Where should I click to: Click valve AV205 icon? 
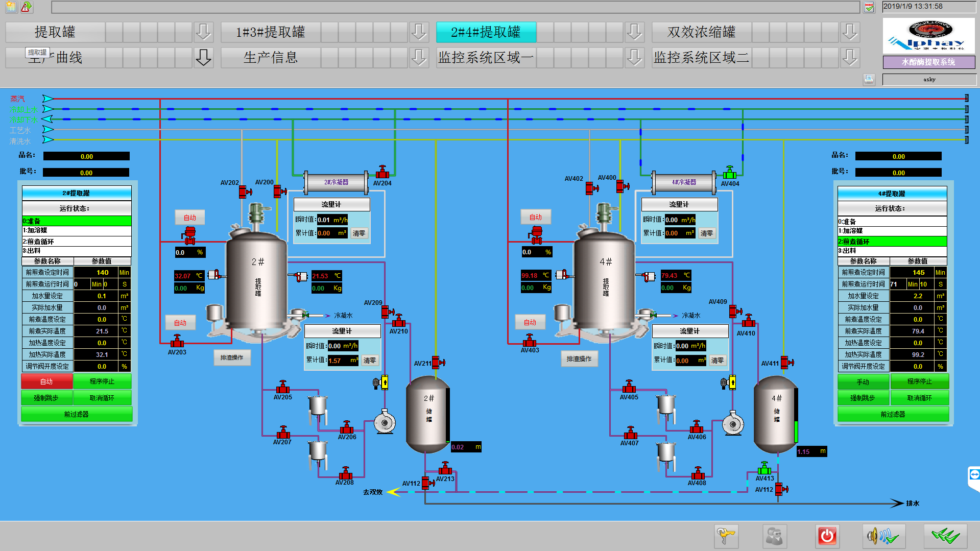click(282, 387)
